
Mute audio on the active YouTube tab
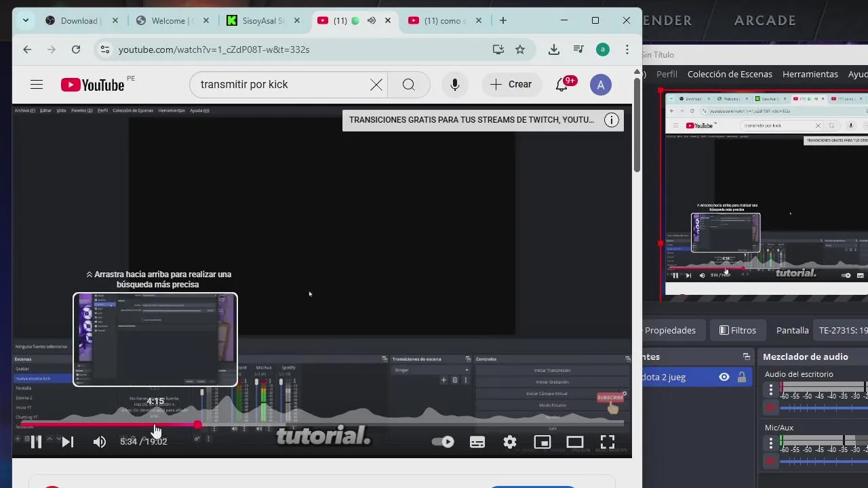click(372, 20)
